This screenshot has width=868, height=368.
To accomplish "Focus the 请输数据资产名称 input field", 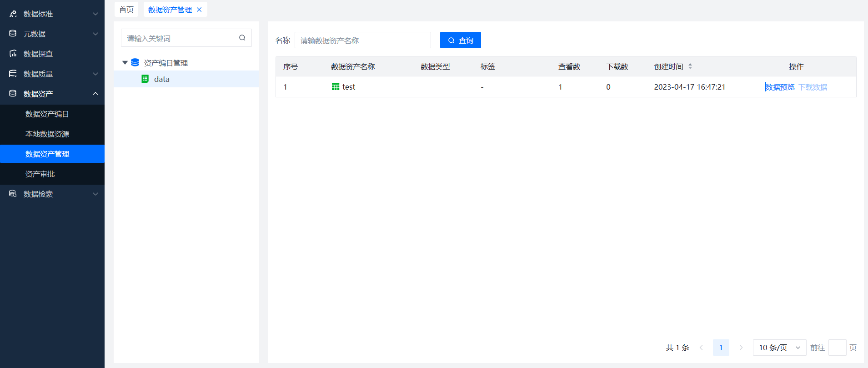I will 363,40.
